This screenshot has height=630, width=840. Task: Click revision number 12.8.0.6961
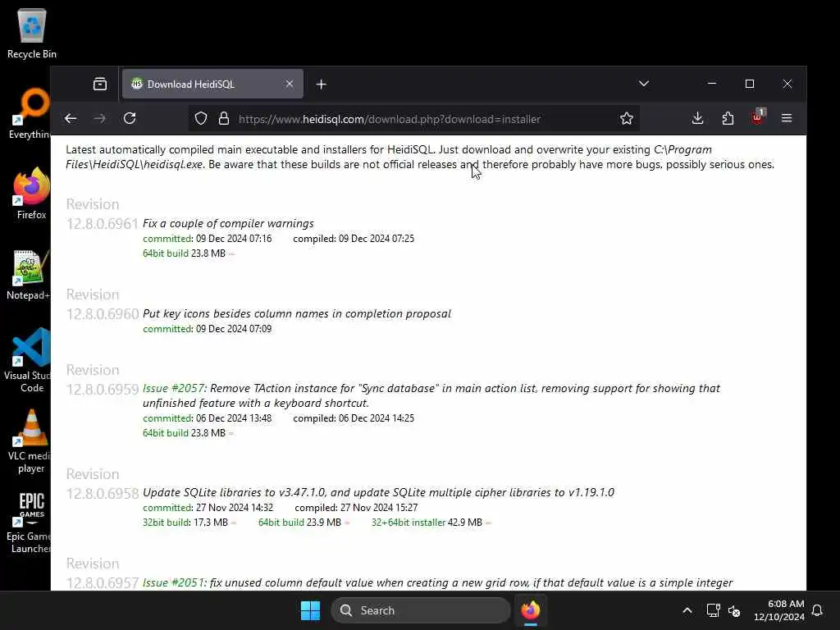point(103,224)
